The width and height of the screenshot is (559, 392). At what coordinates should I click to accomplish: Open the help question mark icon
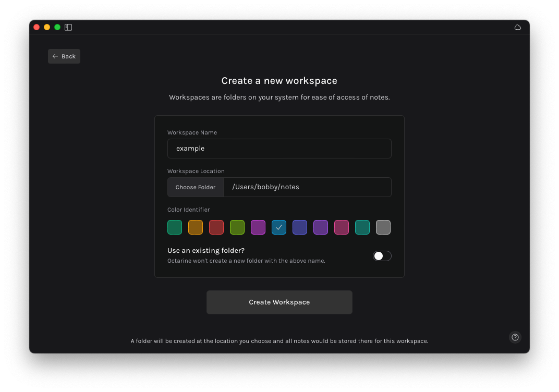point(515,337)
